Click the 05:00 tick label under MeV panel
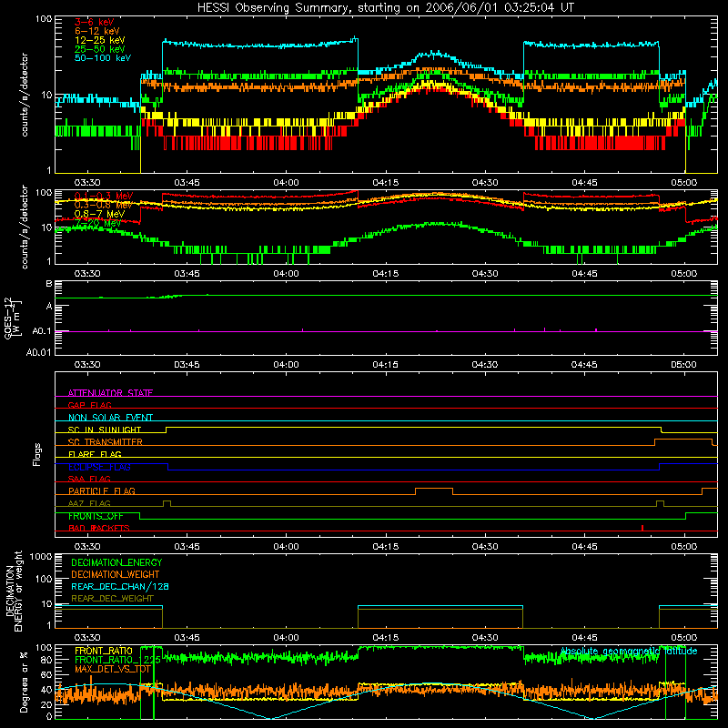The image size is (728, 728). (x=684, y=274)
